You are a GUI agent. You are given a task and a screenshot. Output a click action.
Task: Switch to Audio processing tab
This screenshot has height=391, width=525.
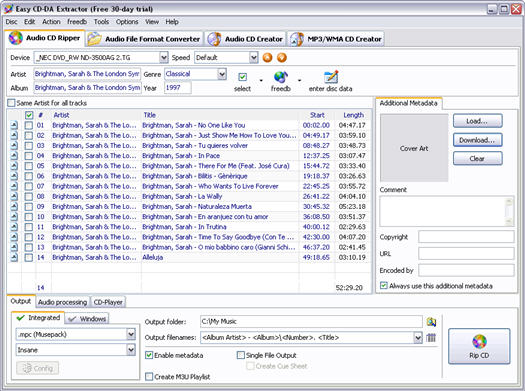(62, 302)
